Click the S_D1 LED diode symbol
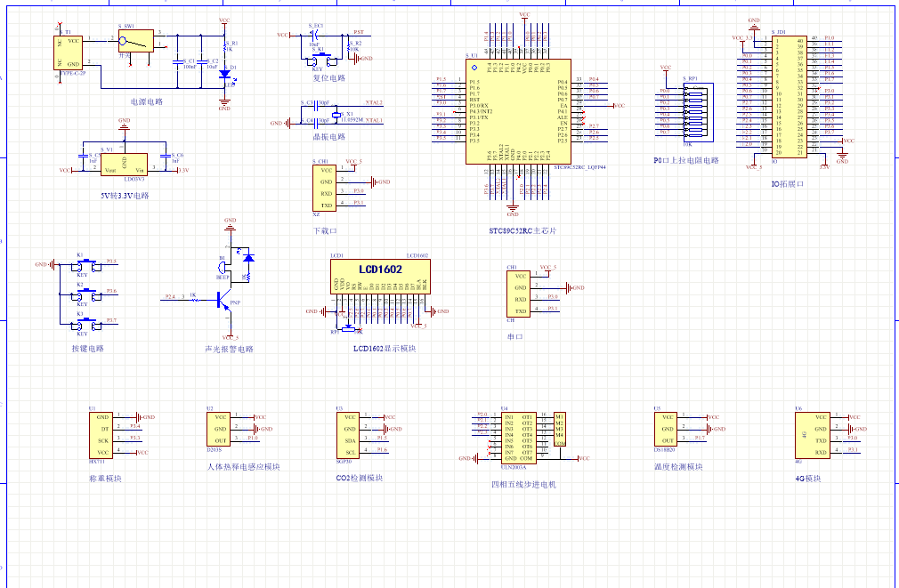This screenshot has height=588, width=899. click(x=223, y=75)
